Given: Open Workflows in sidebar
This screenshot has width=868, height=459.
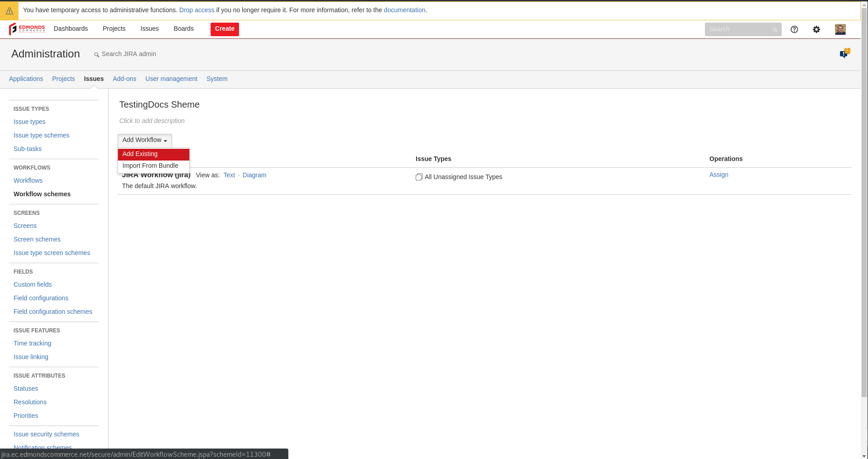Looking at the screenshot, I should point(28,180).
